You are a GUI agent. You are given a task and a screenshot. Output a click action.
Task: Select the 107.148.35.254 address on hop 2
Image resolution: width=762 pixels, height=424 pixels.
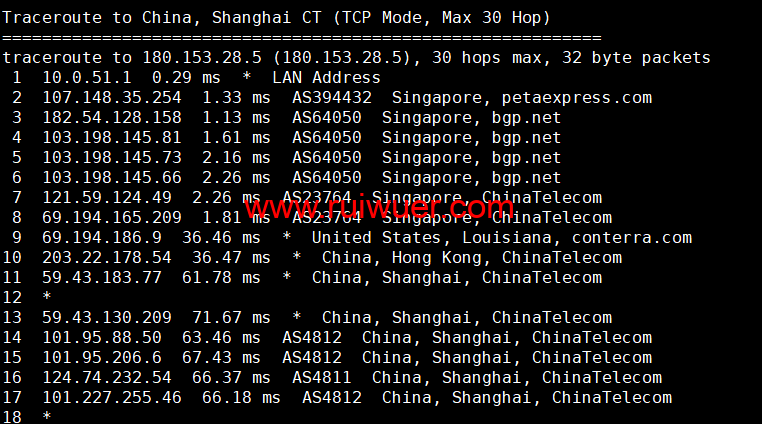pyautogui.click(x=112, y=98)
